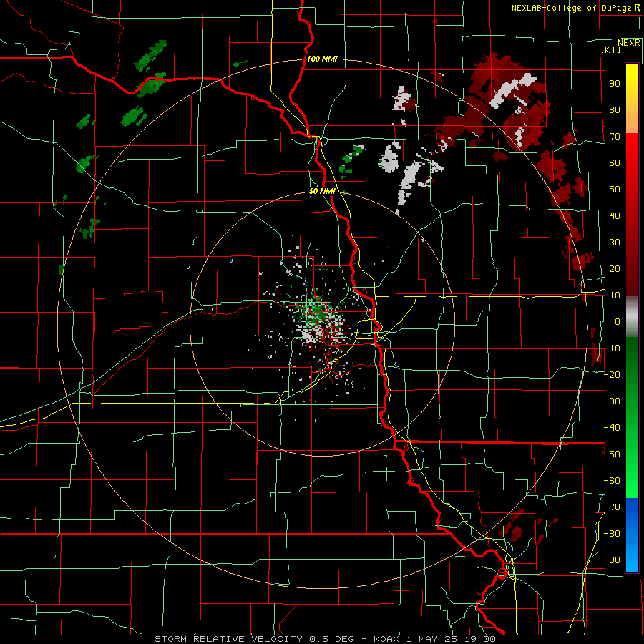Click the positive 60 scale value

[615, 163]
